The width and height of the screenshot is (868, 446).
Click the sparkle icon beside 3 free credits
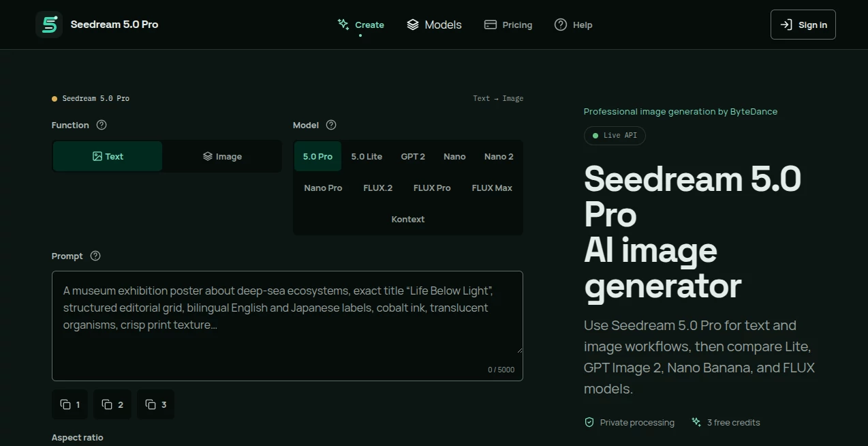tap(696, 422)
